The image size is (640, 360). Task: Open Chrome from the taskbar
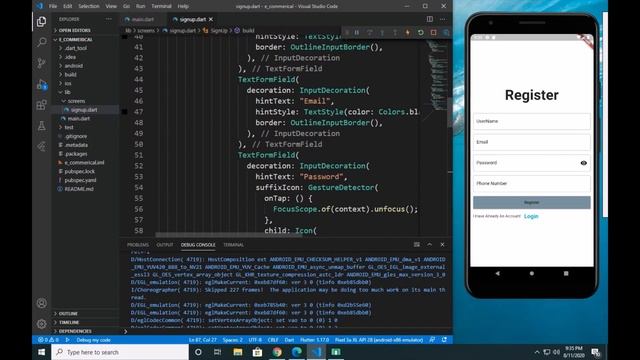click(x=277, y=352)
